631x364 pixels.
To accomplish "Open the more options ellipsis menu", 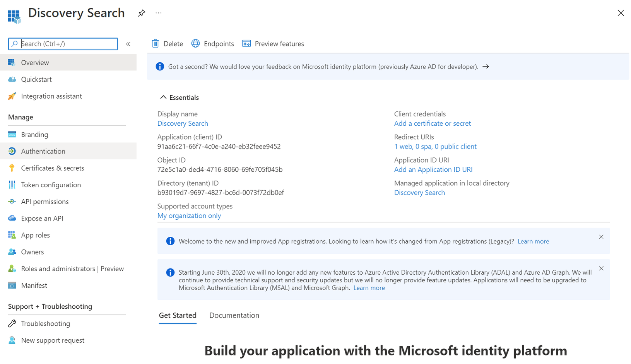I will pos(159,13).
